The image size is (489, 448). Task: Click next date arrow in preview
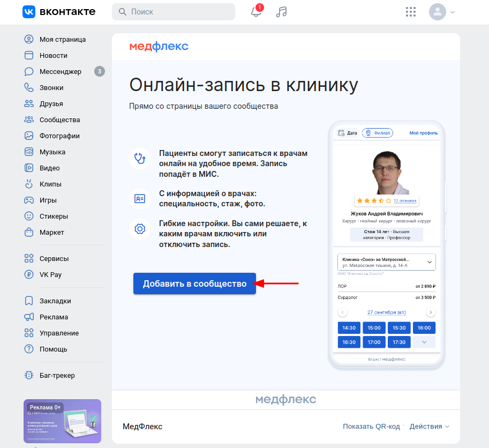(431, 312)
